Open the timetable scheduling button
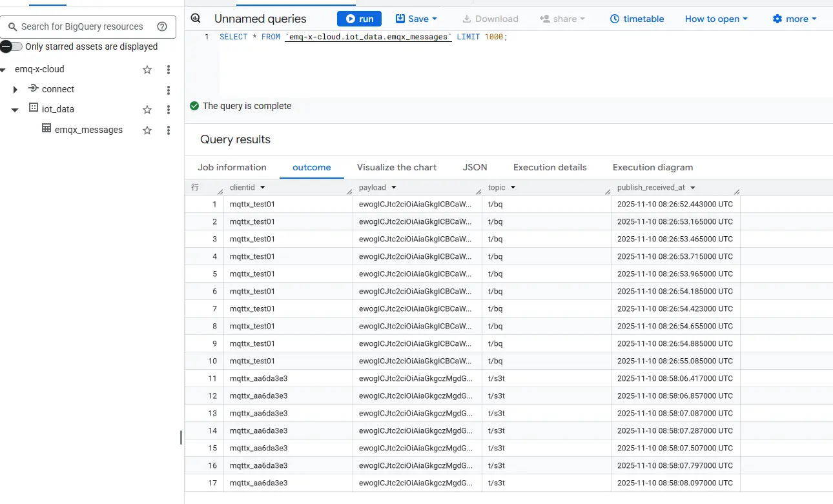The width and height of the screenshot is (833, 504). click(637, 19)
